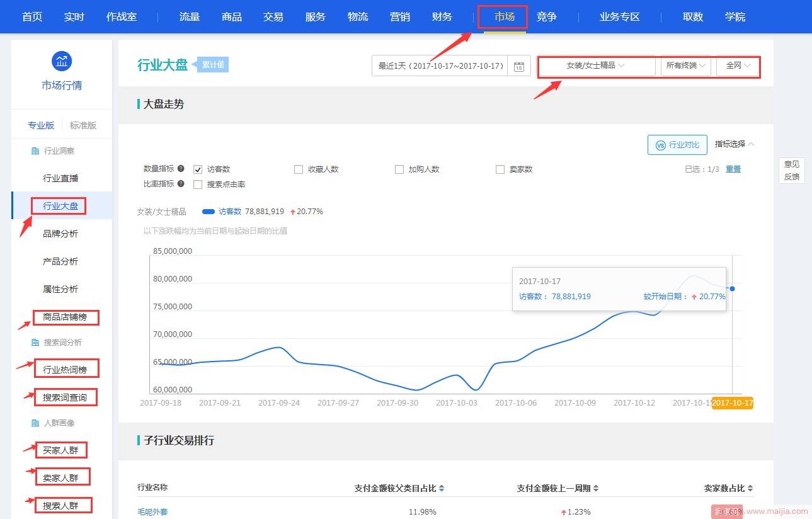Click help icon beside 数量指标
The height and width of the screenshot is (519, 812).
point(181,169)
